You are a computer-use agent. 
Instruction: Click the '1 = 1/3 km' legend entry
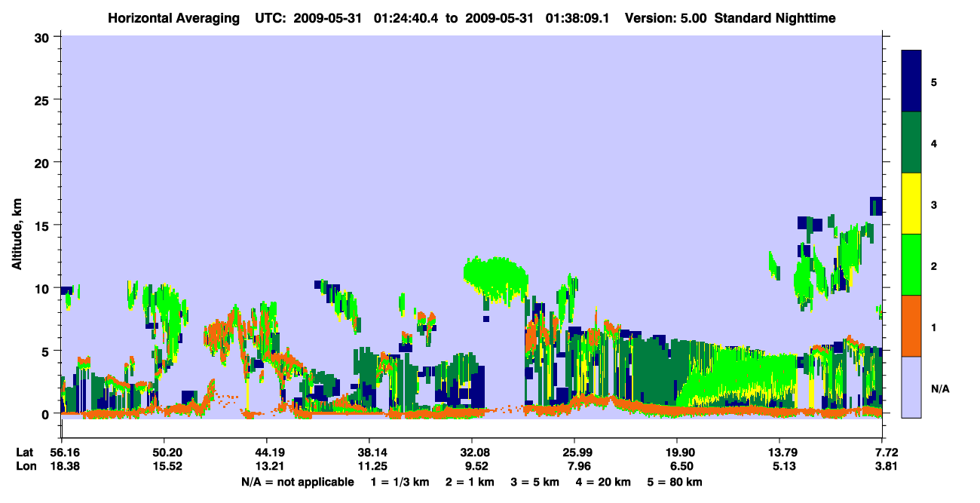pyautogui.click(x=400, y=481)
